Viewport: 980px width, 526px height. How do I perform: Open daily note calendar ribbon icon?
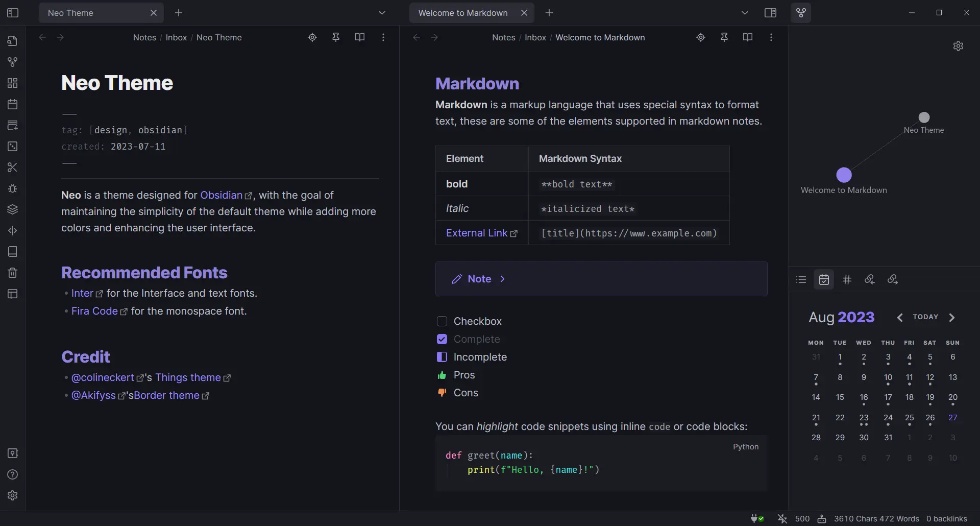(13, 104)
